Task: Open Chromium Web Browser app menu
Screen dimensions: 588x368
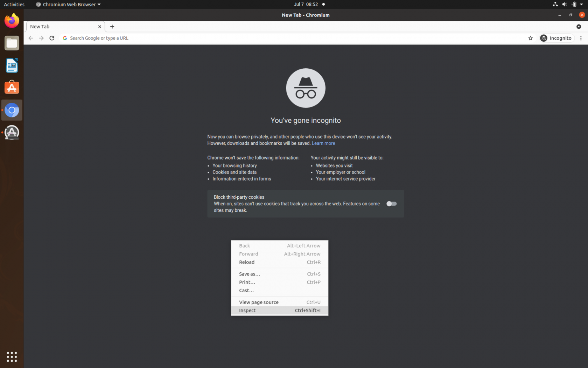Action: click(x=68, y=4)
